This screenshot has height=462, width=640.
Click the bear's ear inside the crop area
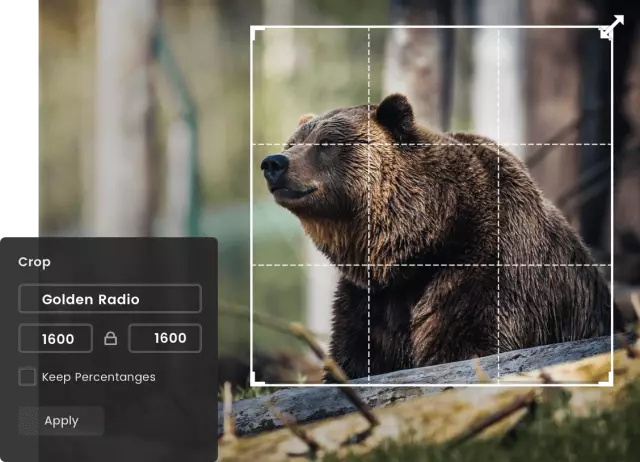click(x=395, y=111)
